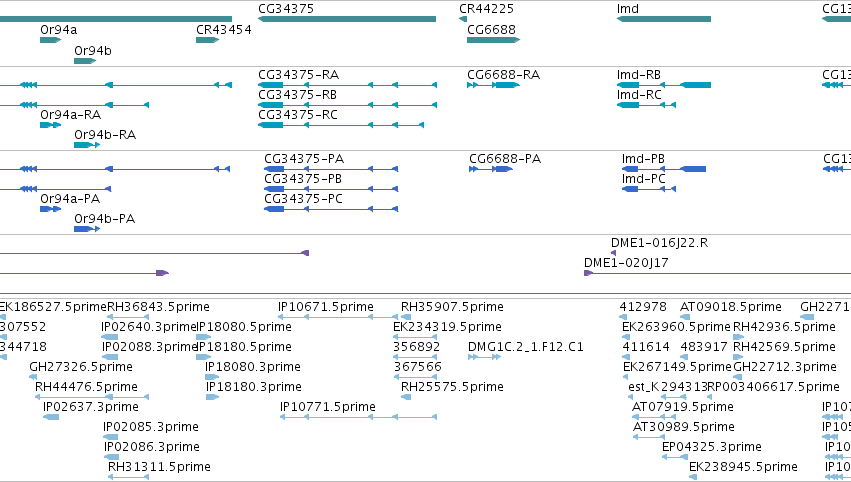Select clone DME1-016J22.R
This screenshot has height=482, width=851.
pyautogui.click(x=613, y=253)
